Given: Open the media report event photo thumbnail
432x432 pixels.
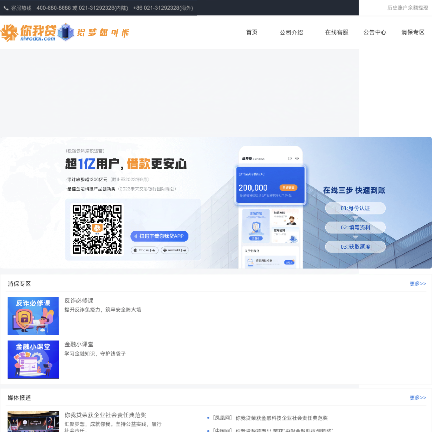Looking at the screenshot, I should (33, 421).
